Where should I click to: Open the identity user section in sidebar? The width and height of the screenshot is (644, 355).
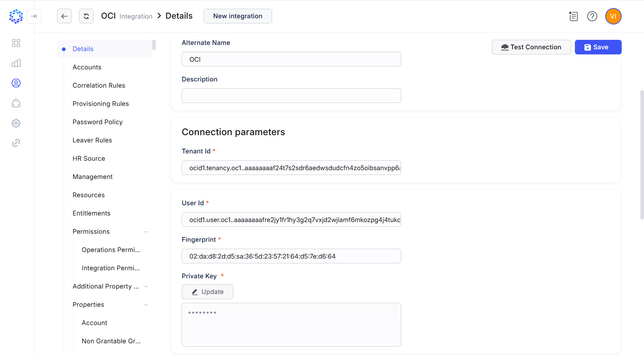point(16,83)
